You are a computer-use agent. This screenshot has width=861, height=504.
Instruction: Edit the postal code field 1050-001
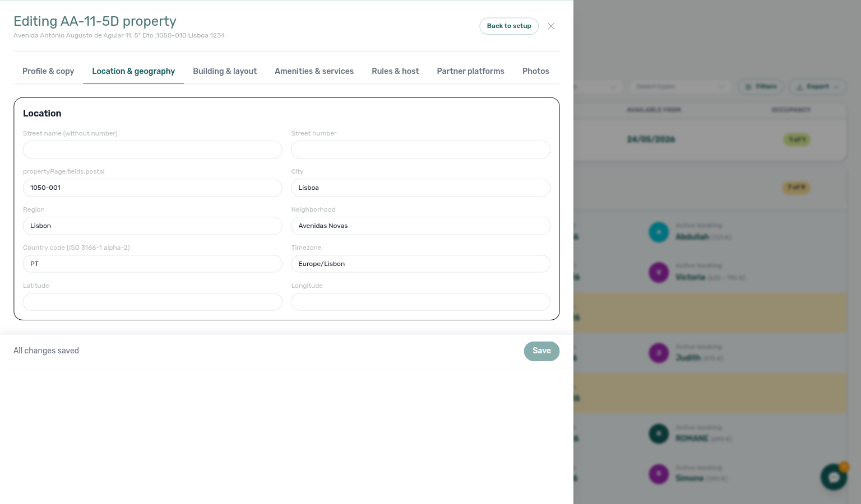tap(152, 188)
